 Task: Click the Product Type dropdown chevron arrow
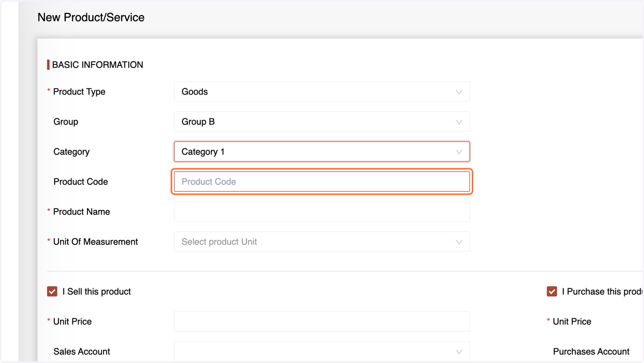click(459, 92)
